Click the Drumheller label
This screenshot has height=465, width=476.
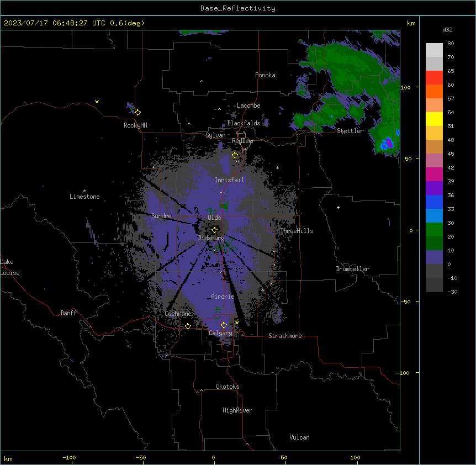point(352,269)
